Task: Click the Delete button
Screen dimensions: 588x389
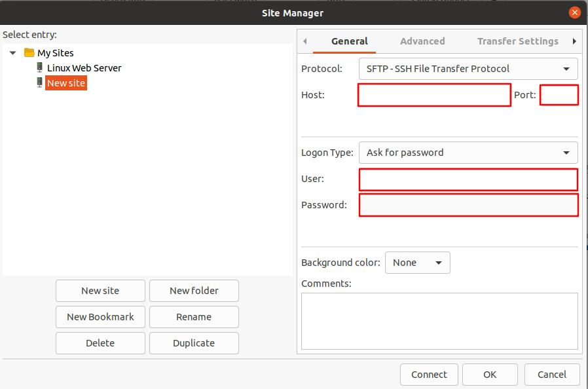Action: [100, 343]
